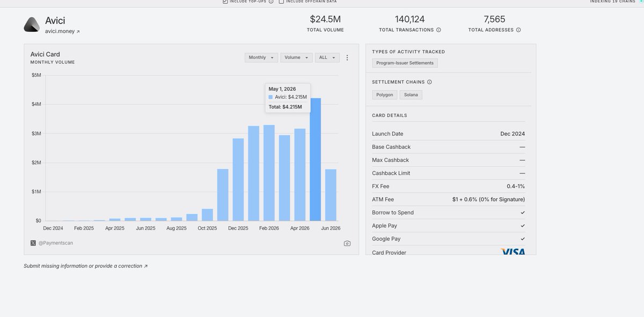Open info icon beside Settlement Chains
644x317 pixels.
pos(429,82)
